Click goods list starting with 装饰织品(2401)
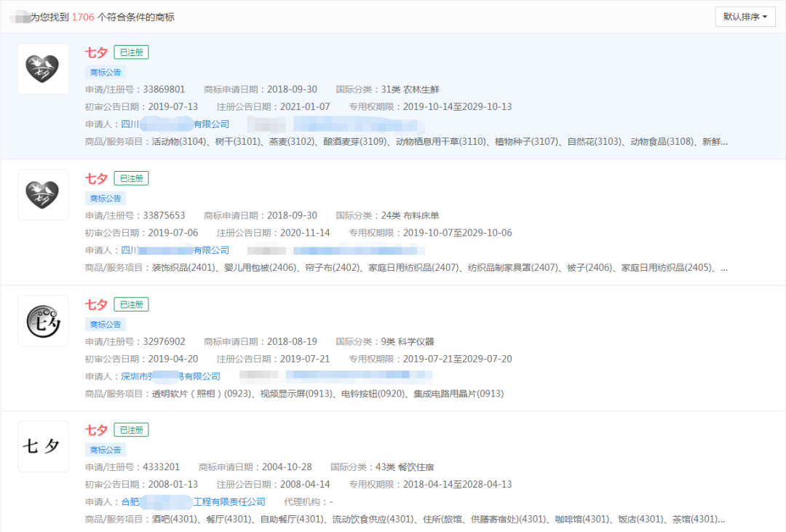The width and height of the screenshot is (786, 532). pyautogui.click(x=440, y=268)
